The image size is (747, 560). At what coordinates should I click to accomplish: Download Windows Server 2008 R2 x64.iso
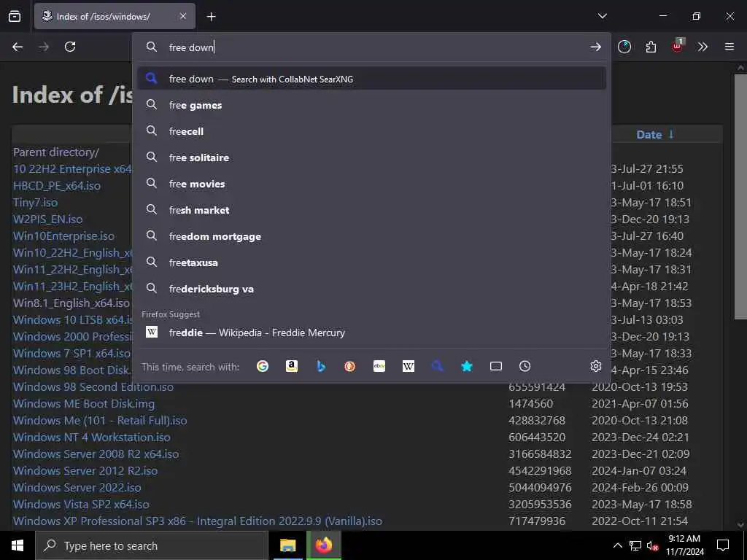coord(96,454)
